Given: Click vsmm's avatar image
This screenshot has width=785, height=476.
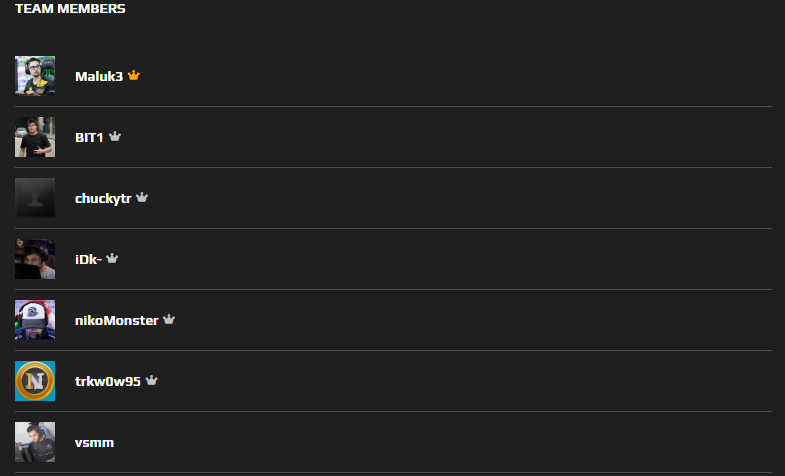Looking at the screenshot, I should [35, 442].
